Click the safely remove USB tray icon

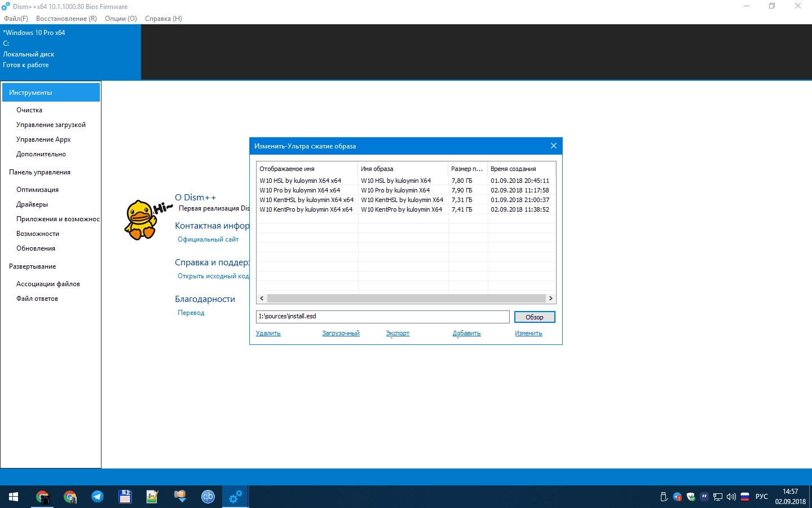pyautogui.click(x=664, y=497)
